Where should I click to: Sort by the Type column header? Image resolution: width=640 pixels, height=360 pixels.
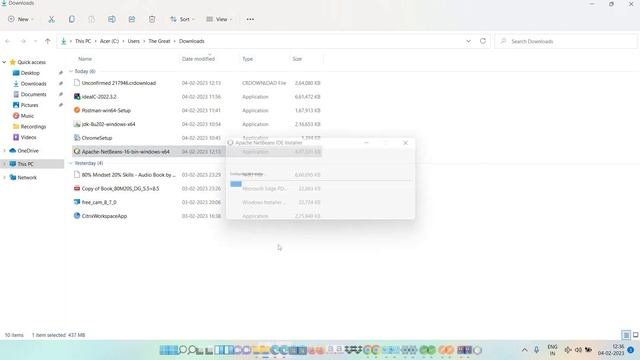pyautogui.click(x=247, y=59)
